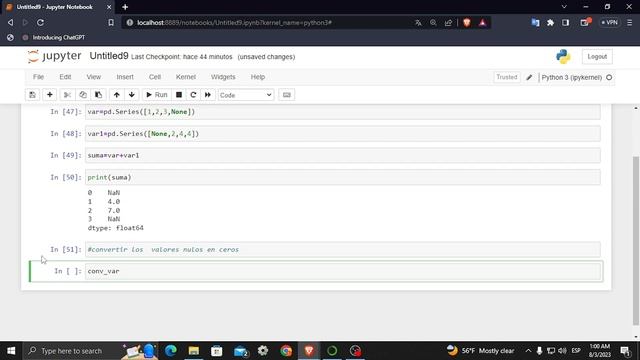Screen dimensions: 640x360
Task: Open the Widgets menu
Action: click(x=223, y=77)
